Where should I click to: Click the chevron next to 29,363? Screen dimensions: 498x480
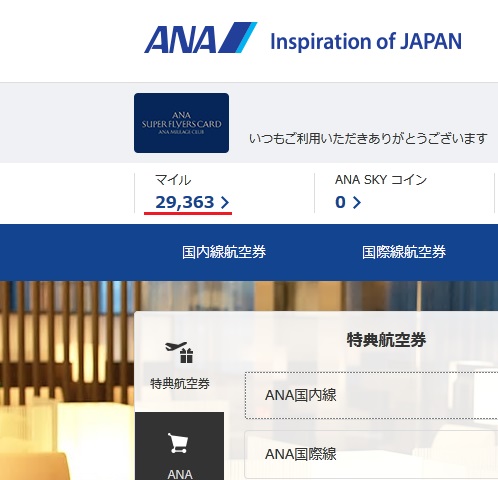[225, 202]
